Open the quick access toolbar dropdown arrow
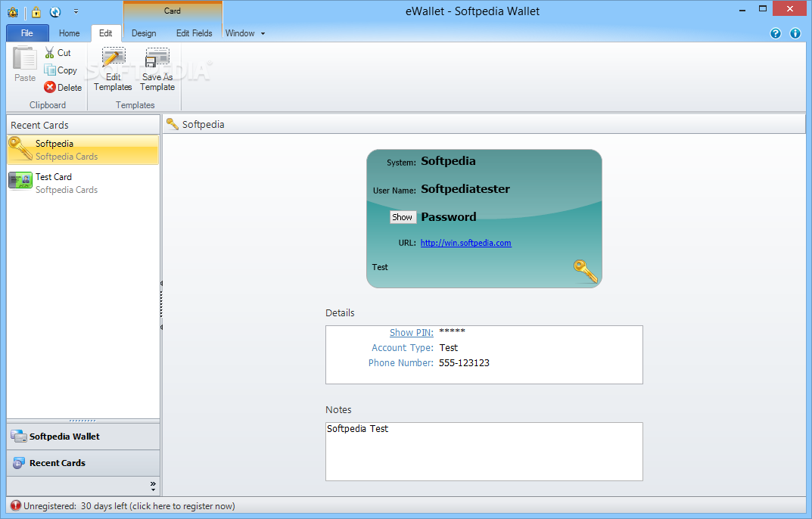The width and height of the screenshot is (812, 519). coord(76,11)
